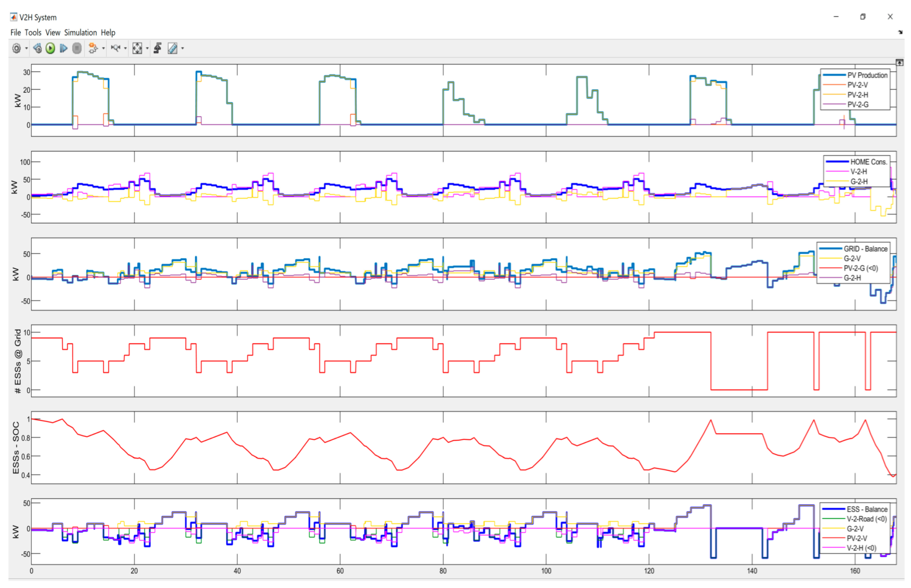Open the Triggers panel icon
Image resolution: width=911 pixels, height=588 pixels.
pyautogui.click(x=158, y=49)
